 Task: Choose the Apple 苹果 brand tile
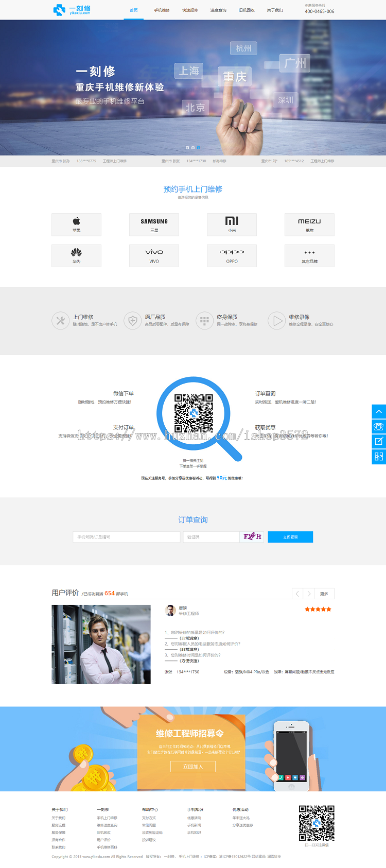pos(76,224)
